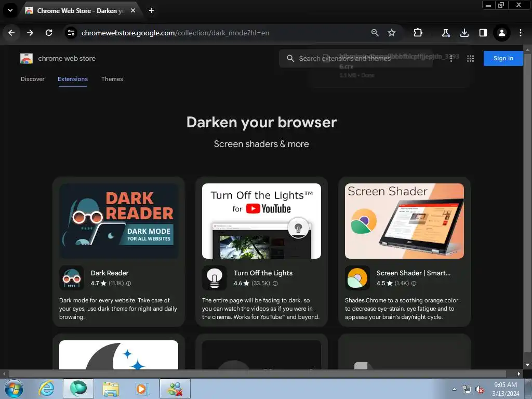This screenshot has height=399, width=532.
Task: Click the taskbar clock showing 9:05 AM
Action: [506, 389]
